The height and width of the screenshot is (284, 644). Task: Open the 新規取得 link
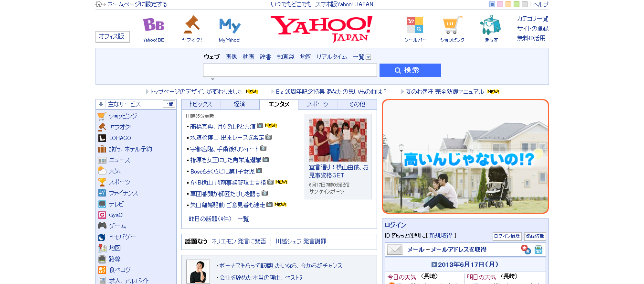(441, 236)
